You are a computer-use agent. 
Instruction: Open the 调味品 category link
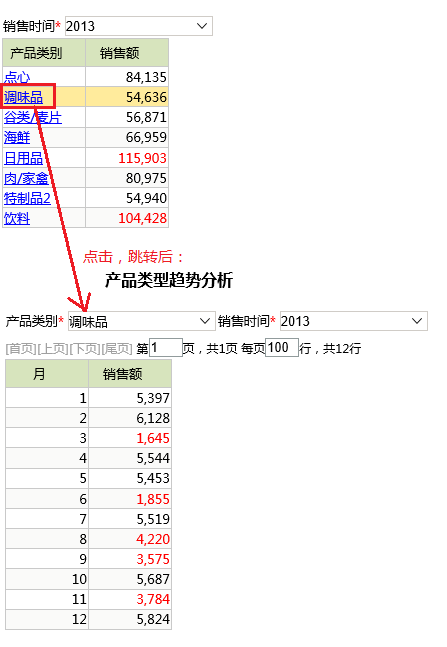point(24,97)
